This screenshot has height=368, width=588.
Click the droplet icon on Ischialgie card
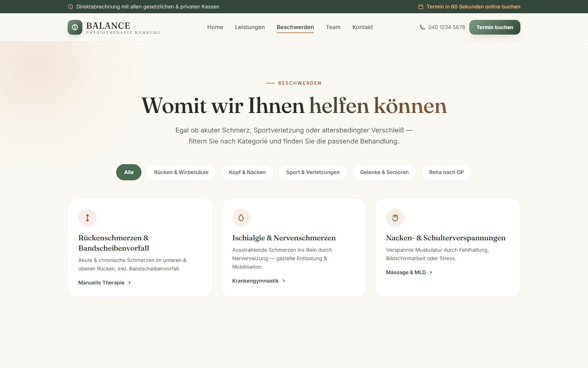click(x=241, y=217)
